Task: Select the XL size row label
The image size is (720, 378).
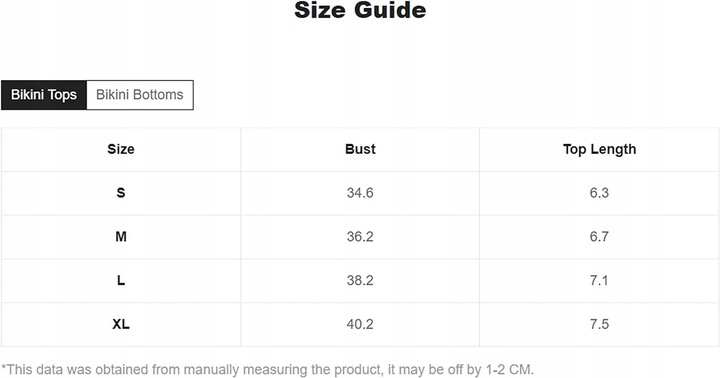Action: point(121,324)
